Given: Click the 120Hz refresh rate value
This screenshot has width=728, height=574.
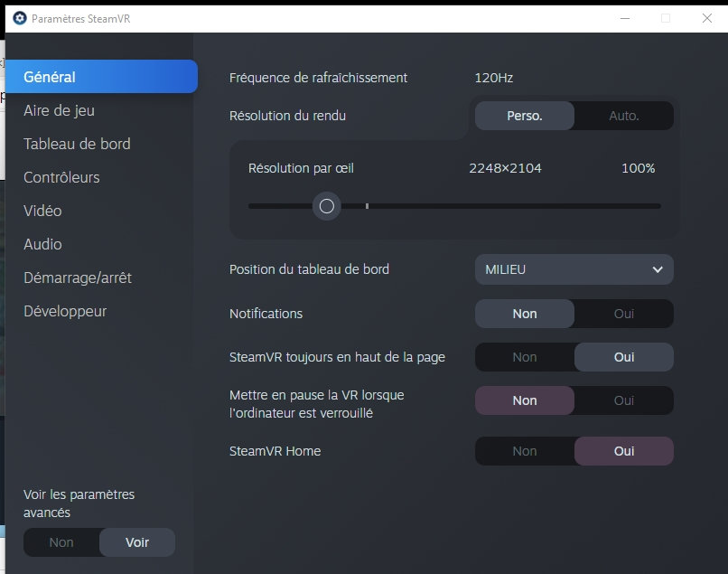Looking at the screenshot, I should click(493, 78).
